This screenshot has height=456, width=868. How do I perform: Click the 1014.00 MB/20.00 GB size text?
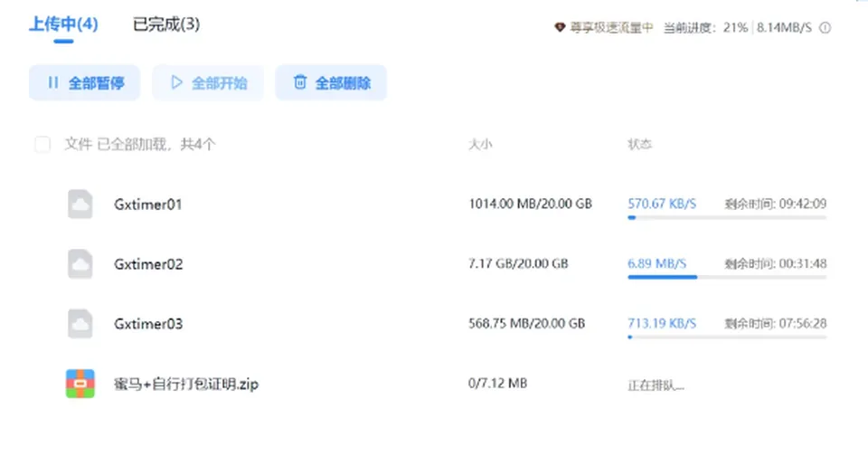pos(531,204)
